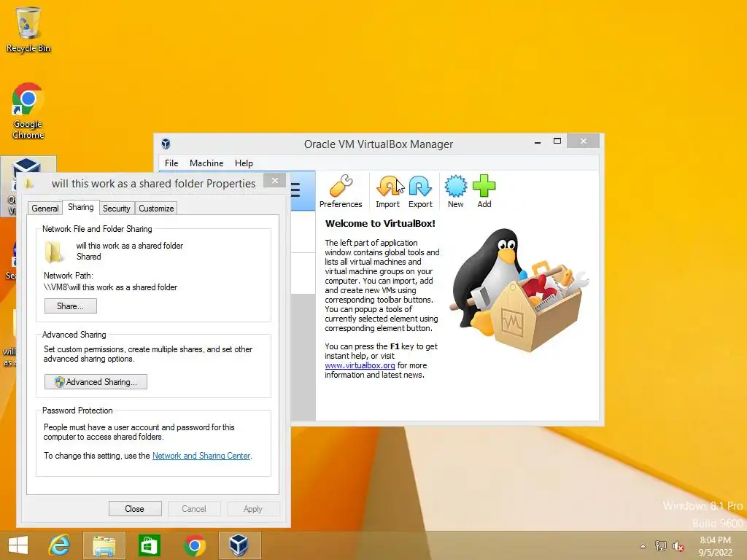The image size is (747, 560).
Task: Open Recycle Bin on the desktop
Action: click(28, 29)
